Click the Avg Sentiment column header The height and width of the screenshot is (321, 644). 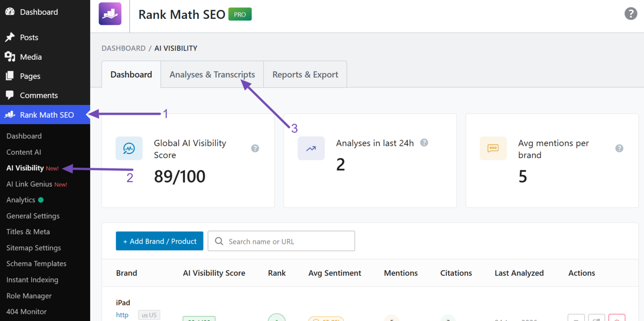tap(335, 273)
